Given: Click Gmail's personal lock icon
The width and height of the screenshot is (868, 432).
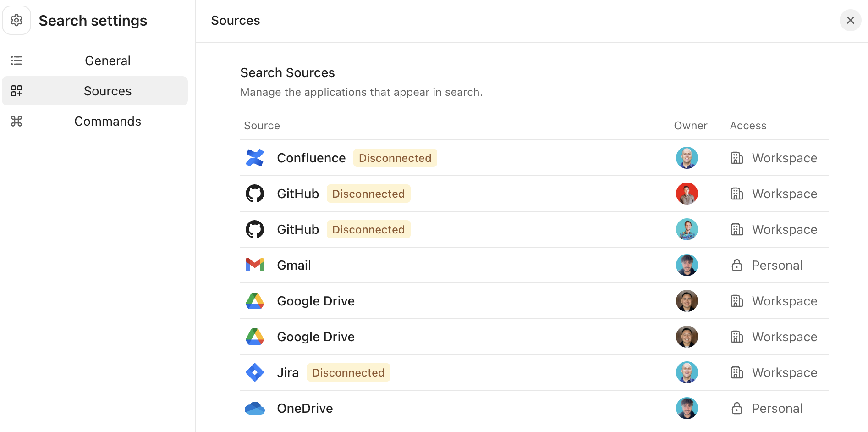Looking at the screenshot, I should click(737, 265).
